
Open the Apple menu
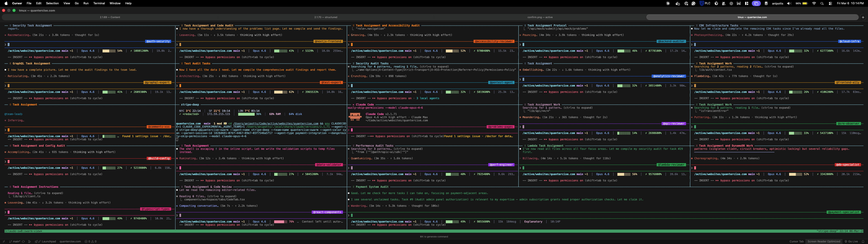(x=6, y=3)
